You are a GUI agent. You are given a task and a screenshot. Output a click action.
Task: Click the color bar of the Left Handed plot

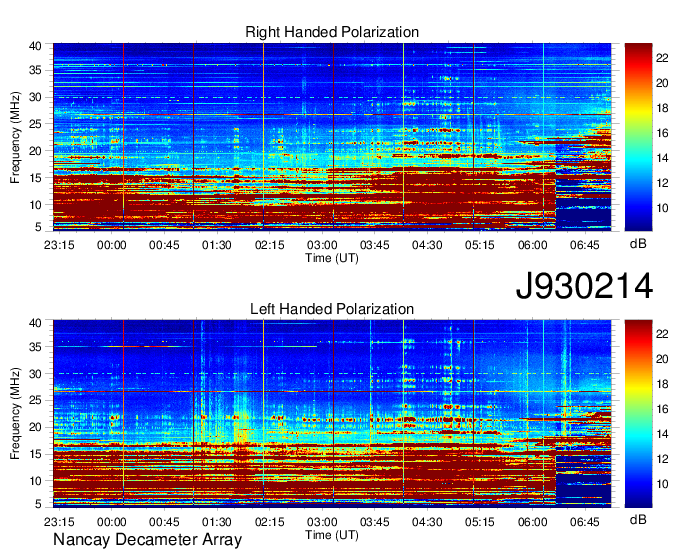coord(638,413)
